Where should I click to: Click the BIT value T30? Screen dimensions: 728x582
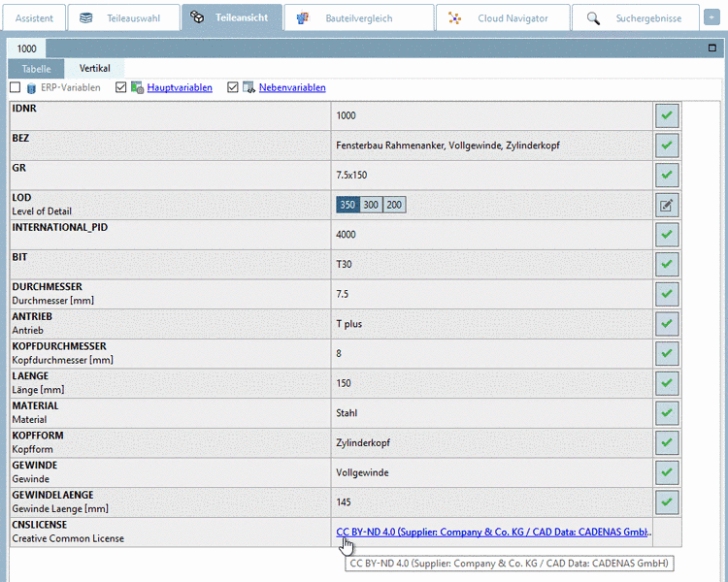[344, 264]
